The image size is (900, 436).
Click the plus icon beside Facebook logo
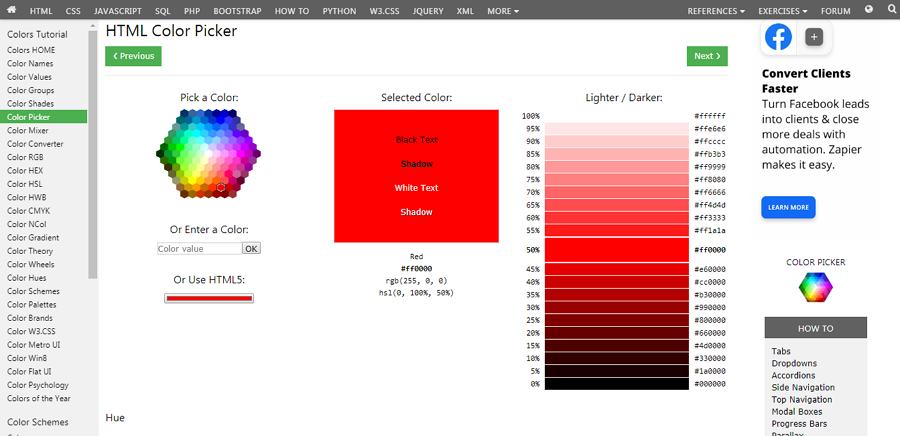tap(814, 37)
